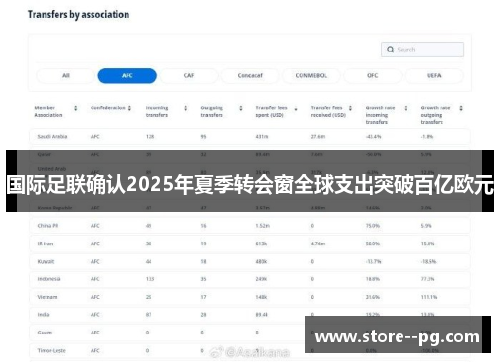Click the Member Association column header
This screenshot has width=500, height=362.
tap(48, 111)
